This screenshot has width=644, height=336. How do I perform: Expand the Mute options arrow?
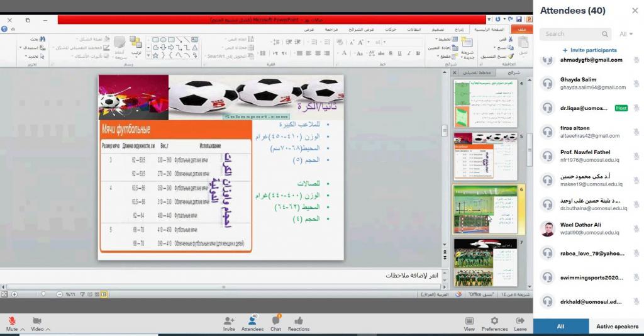point(23,329)
